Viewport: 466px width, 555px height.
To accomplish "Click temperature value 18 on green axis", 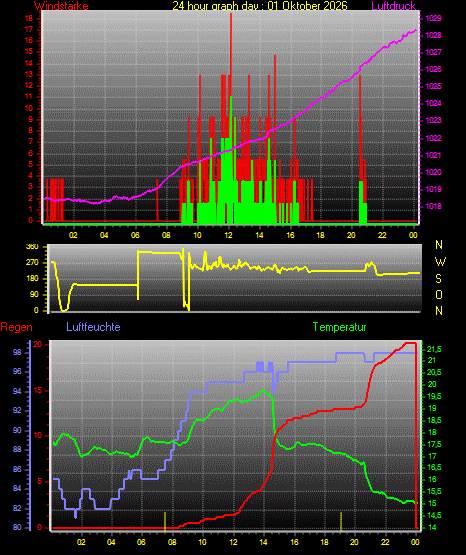I will [432, 433].
